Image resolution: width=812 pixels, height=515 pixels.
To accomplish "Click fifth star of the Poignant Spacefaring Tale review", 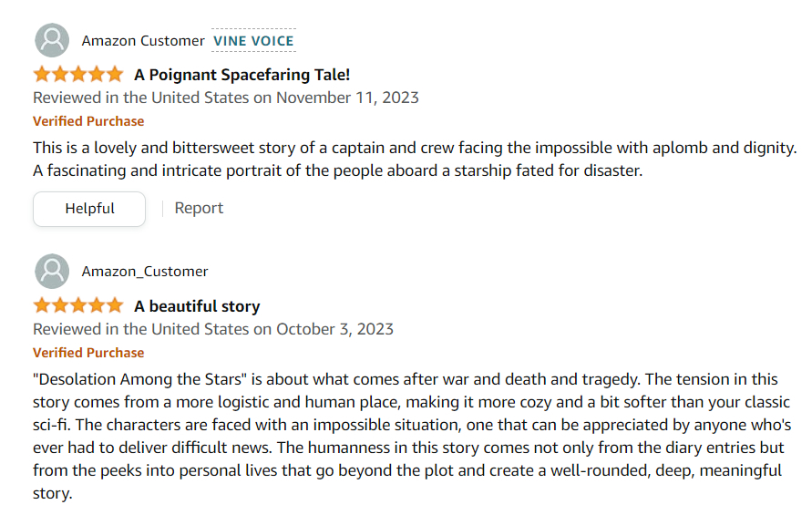I will (113, 75).
